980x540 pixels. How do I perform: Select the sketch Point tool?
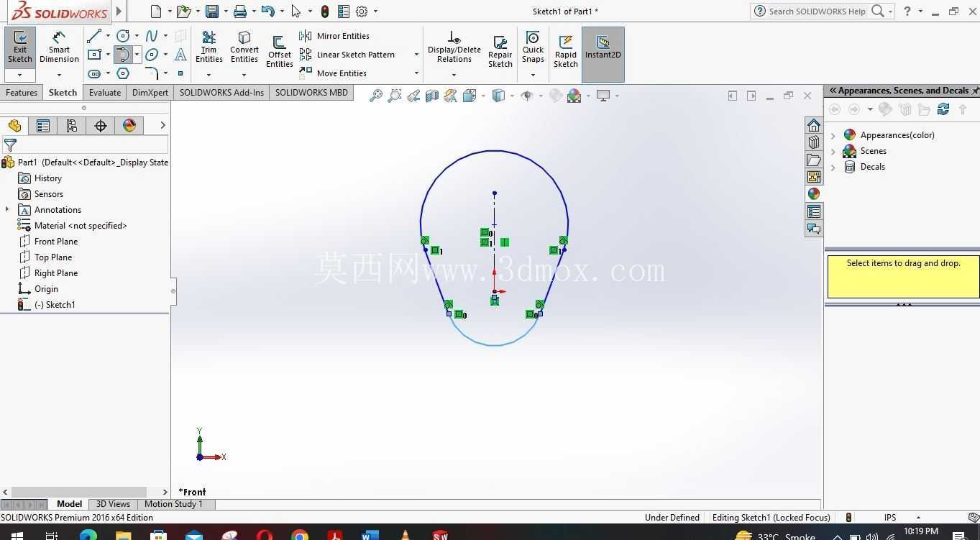coord(180,73)
